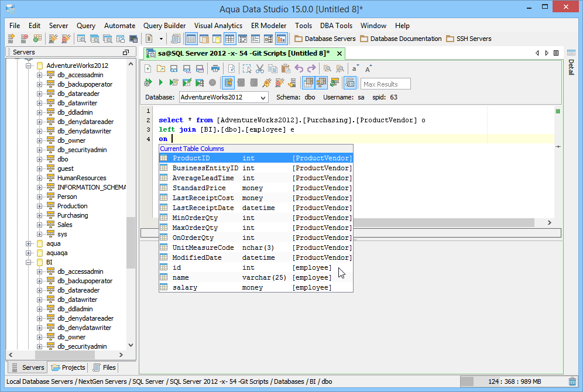Click the Paste clipboard icon

[286, 68]
